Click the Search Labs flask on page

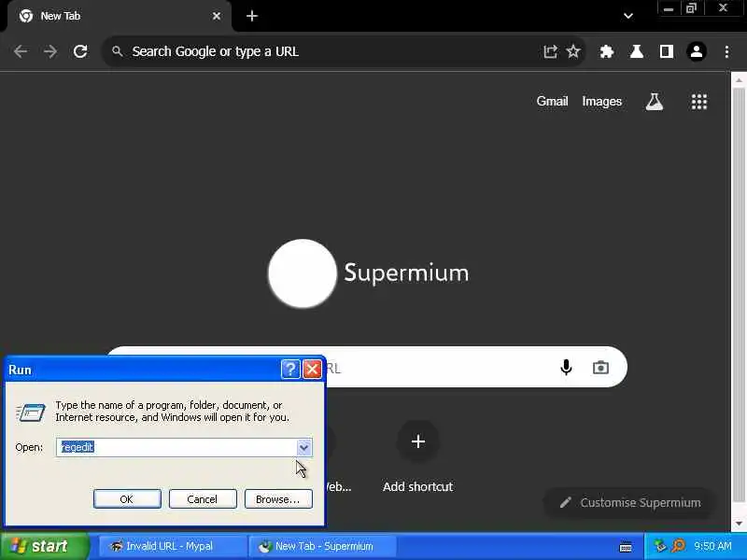coord(655,102)
